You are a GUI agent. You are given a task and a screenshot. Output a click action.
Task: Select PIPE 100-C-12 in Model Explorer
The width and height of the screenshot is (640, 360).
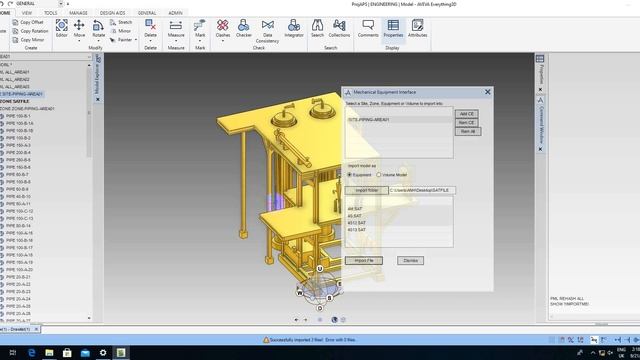pyautogui.click(x=20, y=211)
